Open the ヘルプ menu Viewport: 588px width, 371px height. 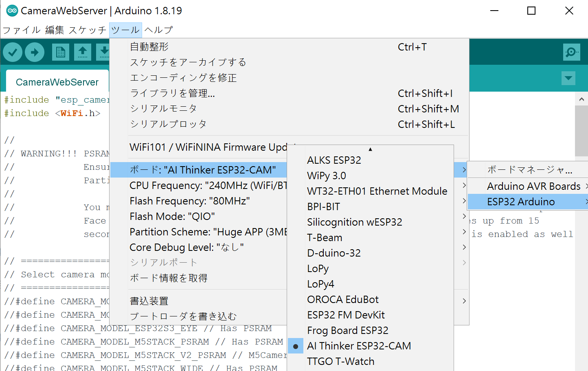pyautogui.click(x=158, y=30)
